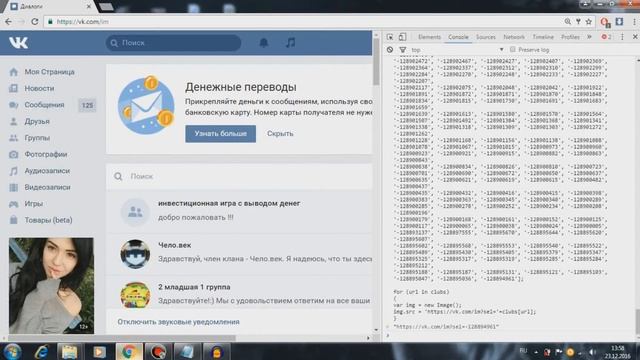Open Сообщения in the sidebar

(x=44, y=105)
